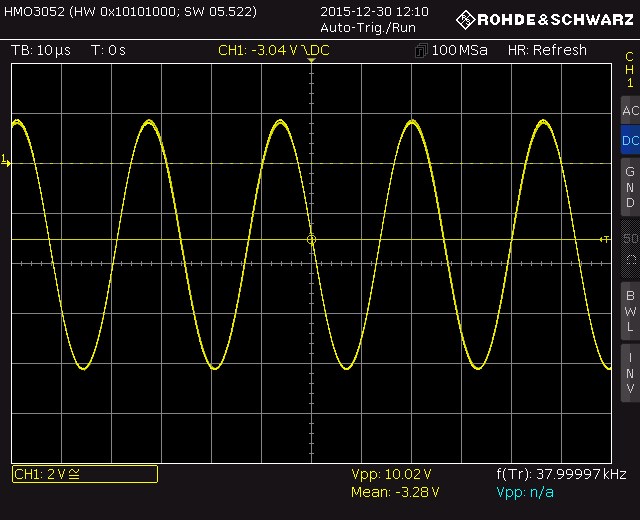
Task: Select the CH1: 2 V scale box
Action: click(84, 474)
